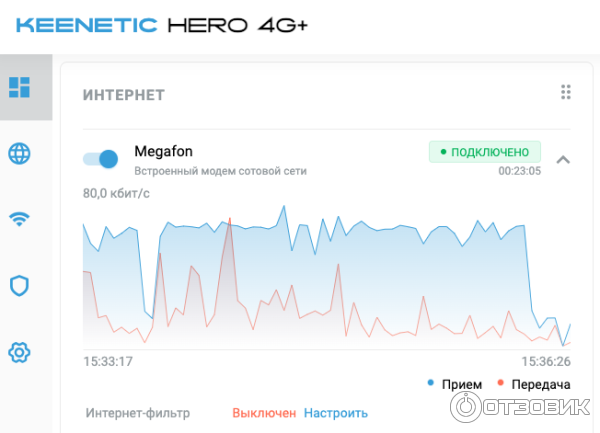Click the green ПОДКЛЮЧЕНО status badge
This screenshot has width=600, height=433.
pos(485,152)
